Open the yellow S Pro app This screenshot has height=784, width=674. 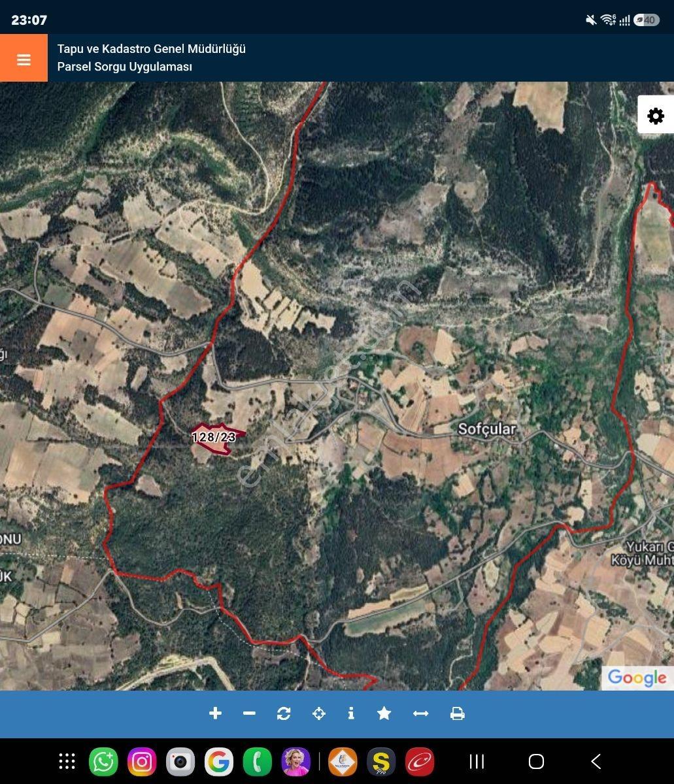pos(381,762)
